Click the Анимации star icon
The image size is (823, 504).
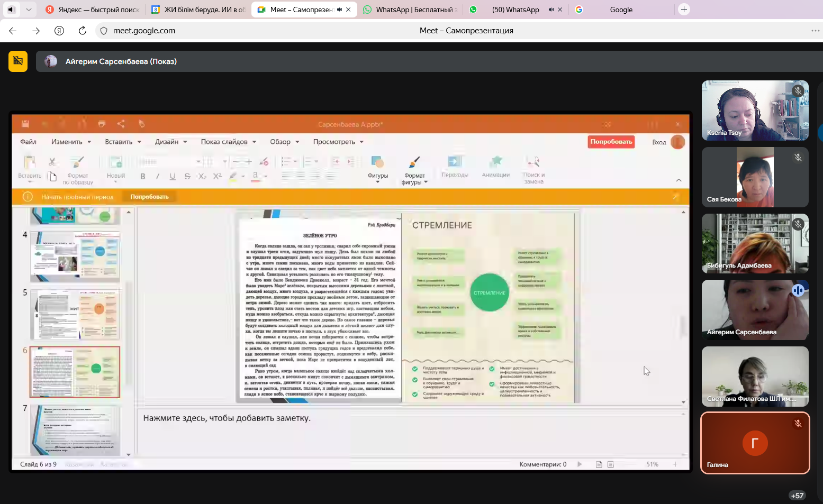[x=495, y=162]
